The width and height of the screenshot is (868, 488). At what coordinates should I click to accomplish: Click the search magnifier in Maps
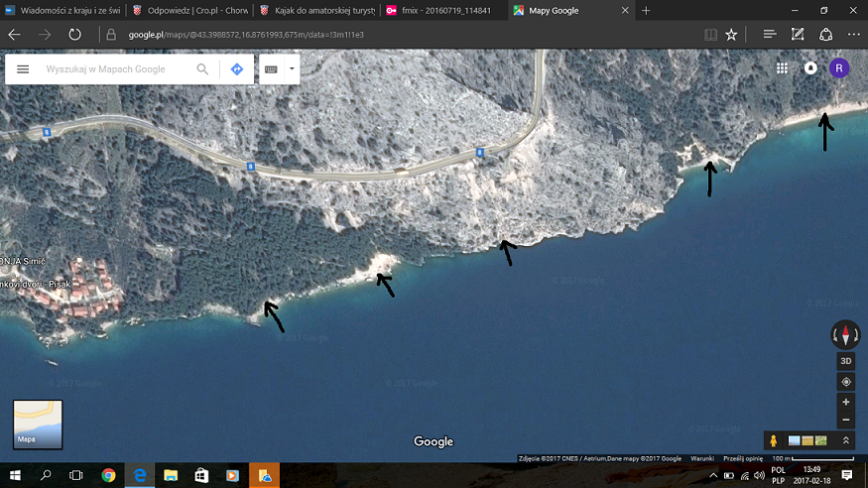pos(202,69)
